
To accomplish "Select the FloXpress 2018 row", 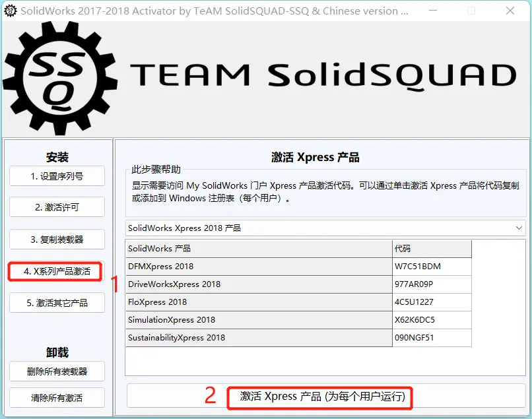I will click(x=298, y=302).
